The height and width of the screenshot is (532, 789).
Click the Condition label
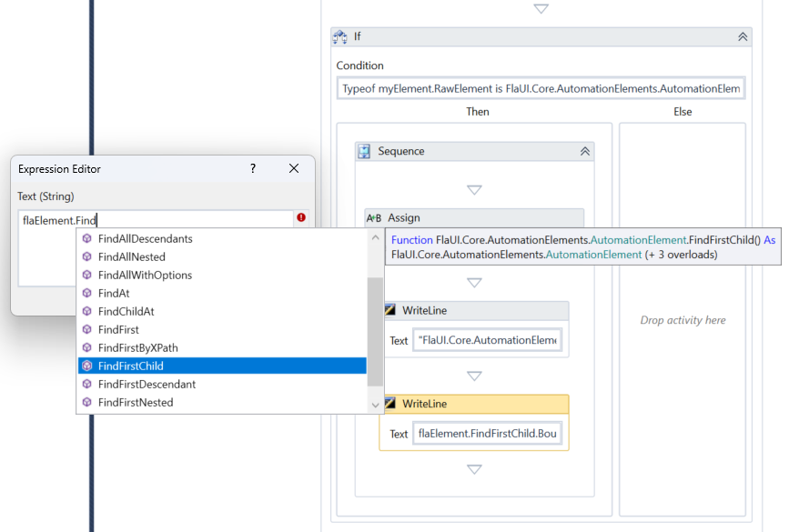click(x=359, y=65)
